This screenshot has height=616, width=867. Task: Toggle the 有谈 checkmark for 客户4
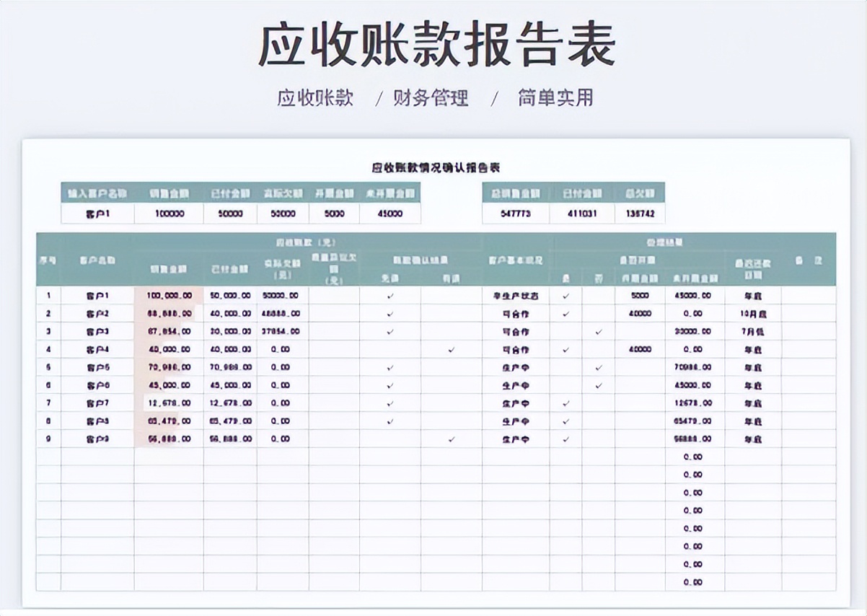point(452,348)
